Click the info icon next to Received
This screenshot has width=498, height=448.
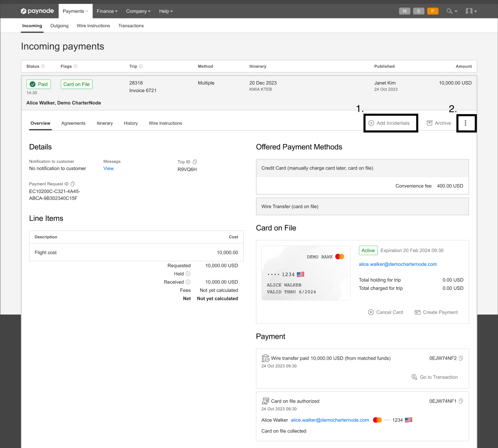[x=188, y=282]
